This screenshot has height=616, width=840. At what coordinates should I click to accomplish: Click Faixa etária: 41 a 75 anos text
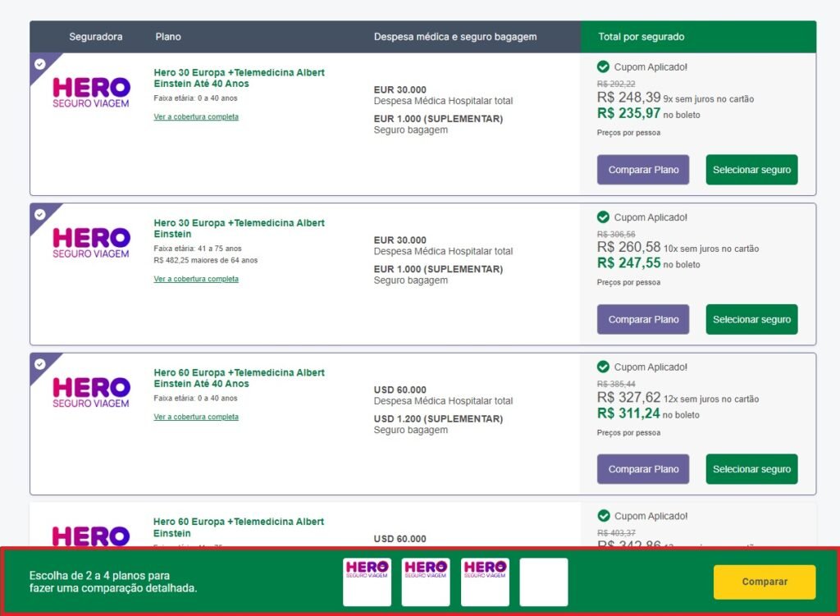pos(198,249)
